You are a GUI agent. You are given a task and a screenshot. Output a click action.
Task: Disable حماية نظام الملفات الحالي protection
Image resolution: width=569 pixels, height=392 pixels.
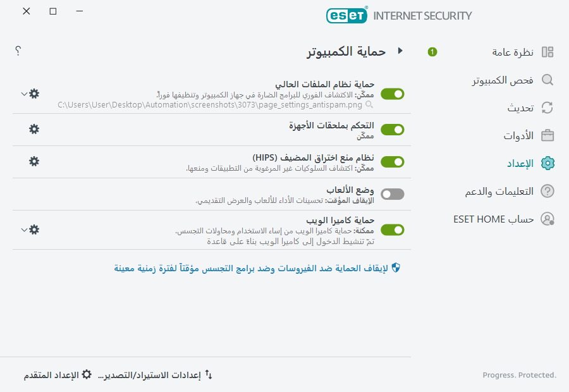392,94
